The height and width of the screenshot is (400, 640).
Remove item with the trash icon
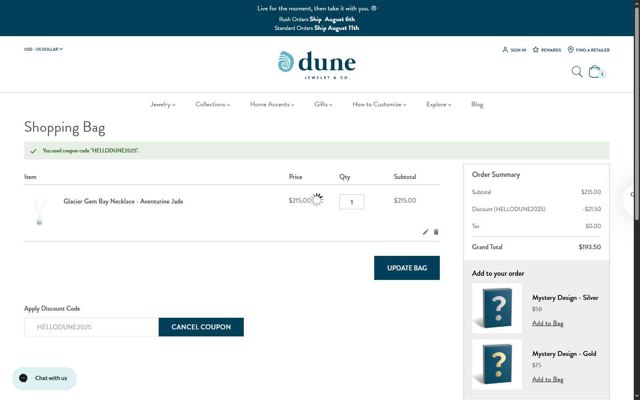(436, 232)
